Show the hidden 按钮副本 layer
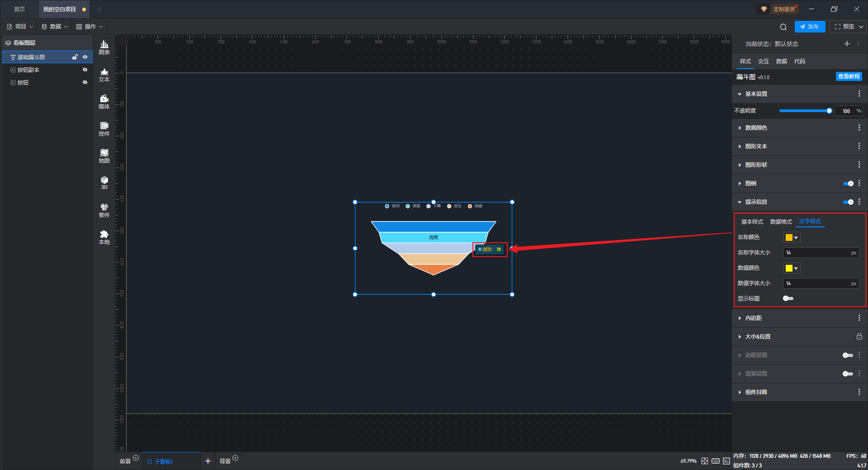 click(x=85, y=70)
